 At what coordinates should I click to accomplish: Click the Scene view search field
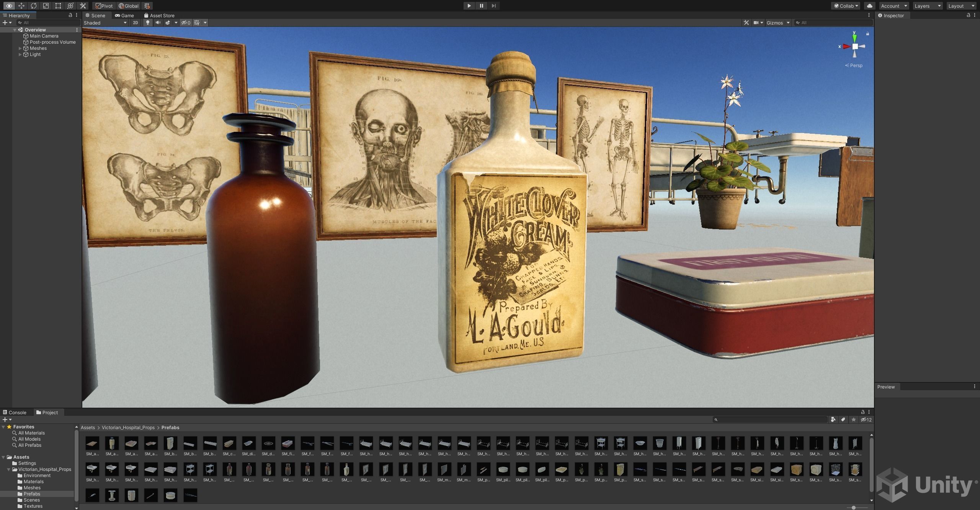[x=833, y=23]
